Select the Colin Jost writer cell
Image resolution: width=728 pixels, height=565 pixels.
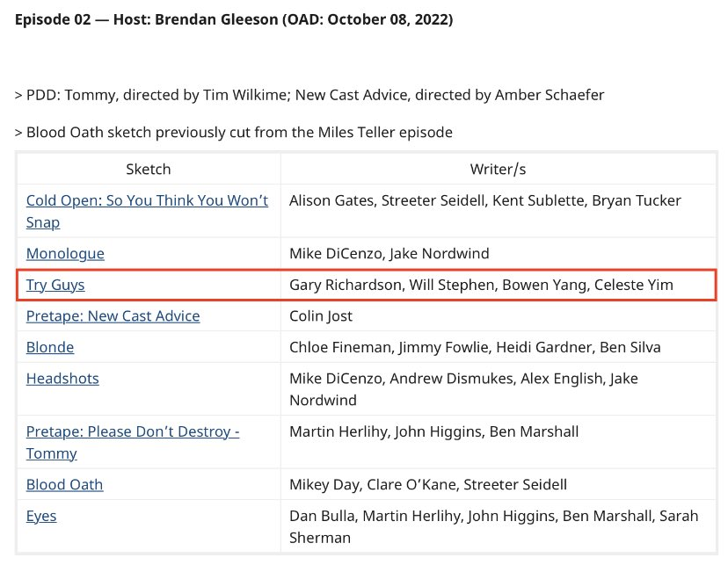pos(499,316)
